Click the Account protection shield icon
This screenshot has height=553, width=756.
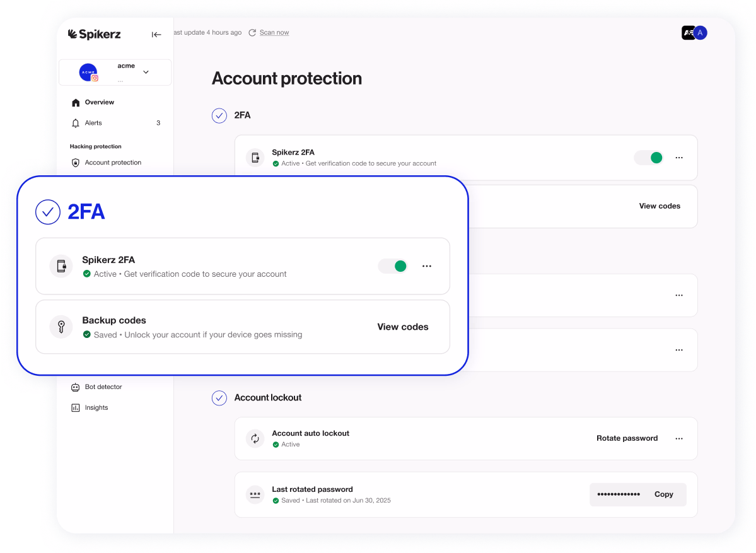click(76, 163)
